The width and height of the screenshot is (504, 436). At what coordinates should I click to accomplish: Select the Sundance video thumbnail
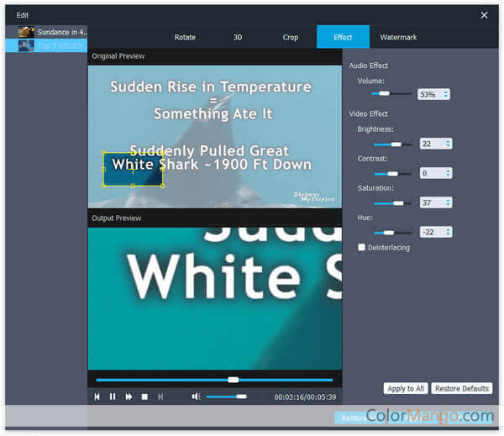(26, 32)
